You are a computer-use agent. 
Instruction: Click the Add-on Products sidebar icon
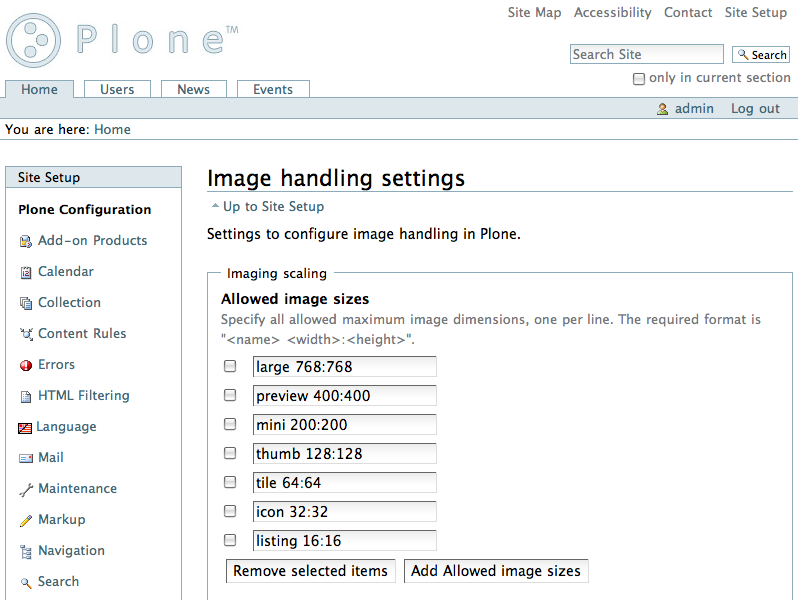[26, 241]
